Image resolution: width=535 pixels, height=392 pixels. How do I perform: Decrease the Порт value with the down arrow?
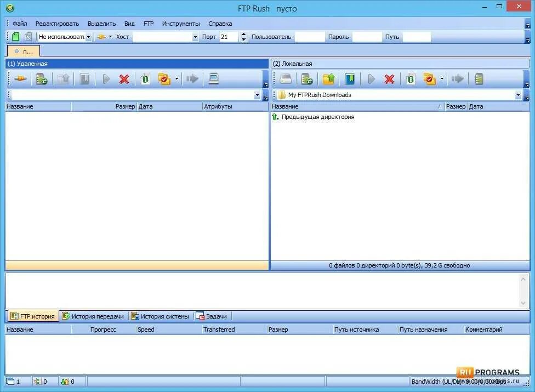(243, 39)
